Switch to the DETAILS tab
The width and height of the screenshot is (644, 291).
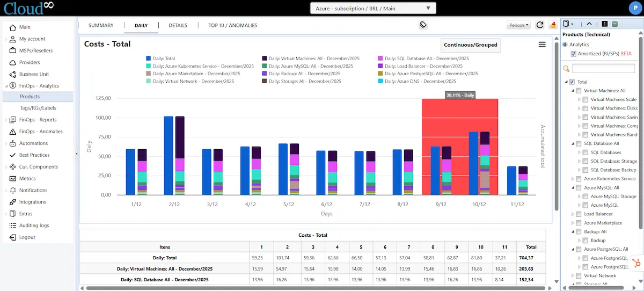pos(178,25)
